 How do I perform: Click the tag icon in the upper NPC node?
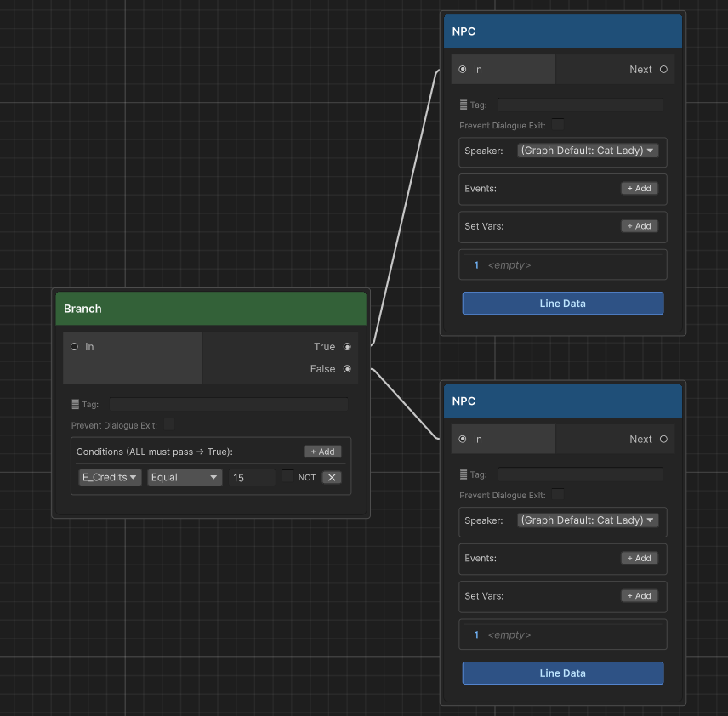(x=464, y=105)
